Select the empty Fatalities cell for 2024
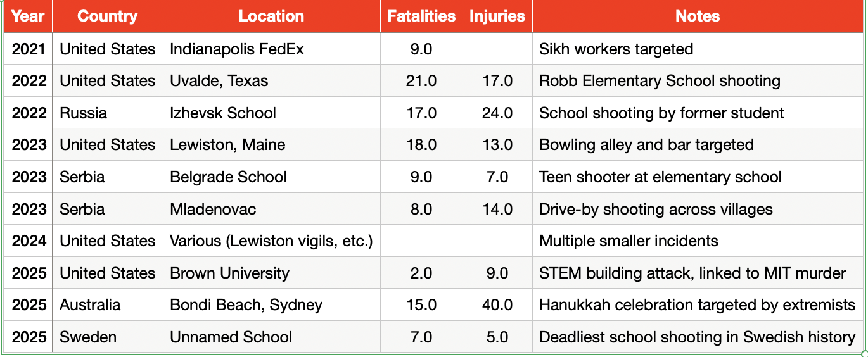The height and width of the screenshot is (357, 868). tap(421, 241)
